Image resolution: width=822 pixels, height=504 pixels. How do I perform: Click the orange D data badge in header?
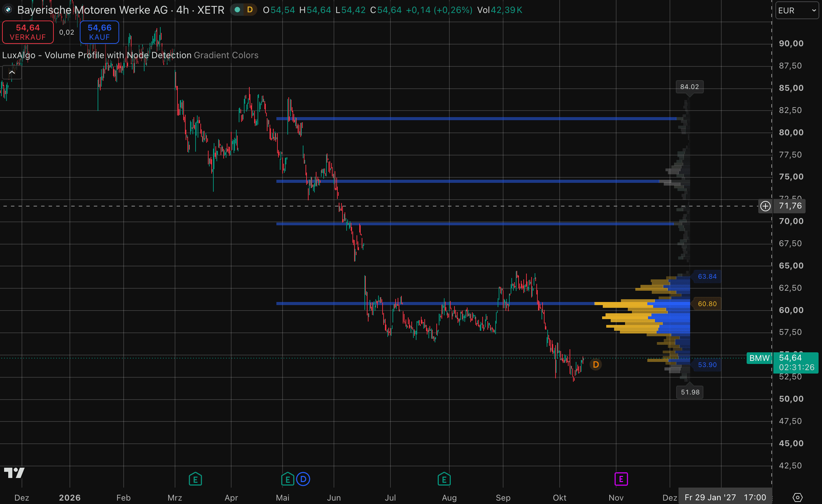click(x=250, y=10)
